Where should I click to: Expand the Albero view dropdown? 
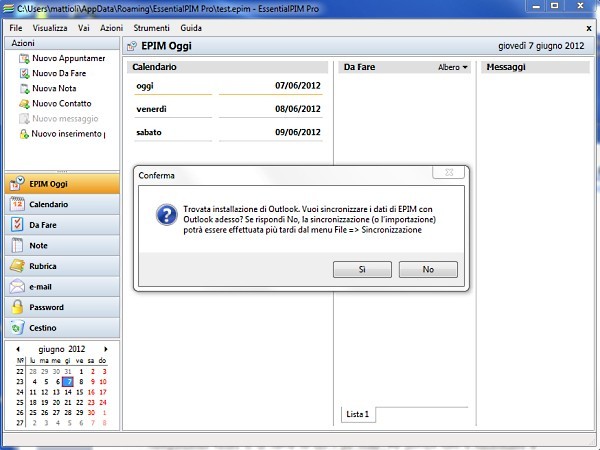(452, 67)
